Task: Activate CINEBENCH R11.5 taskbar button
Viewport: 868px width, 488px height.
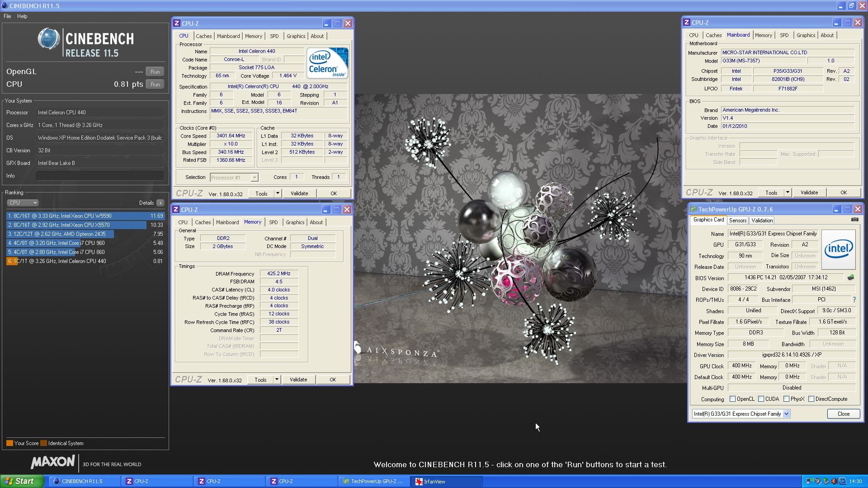Action: (84, 481)
